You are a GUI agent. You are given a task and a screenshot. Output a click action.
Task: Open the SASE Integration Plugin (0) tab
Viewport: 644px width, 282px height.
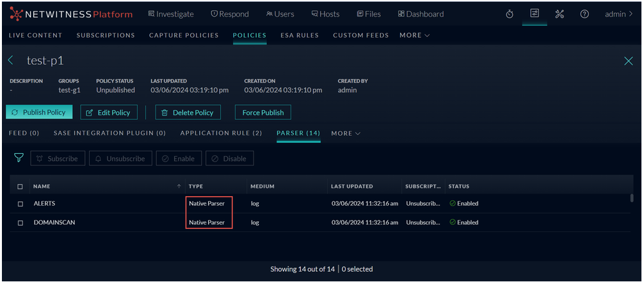(x=109, y=133)
